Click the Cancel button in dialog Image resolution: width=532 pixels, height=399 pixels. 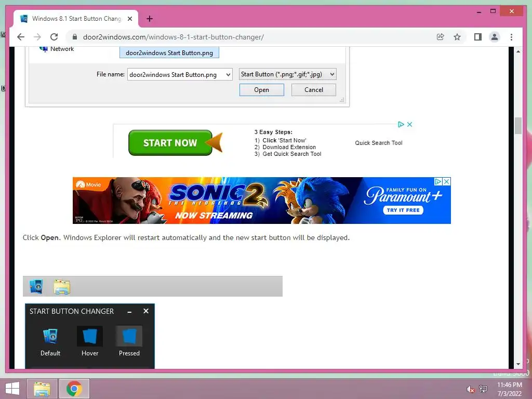314,90
